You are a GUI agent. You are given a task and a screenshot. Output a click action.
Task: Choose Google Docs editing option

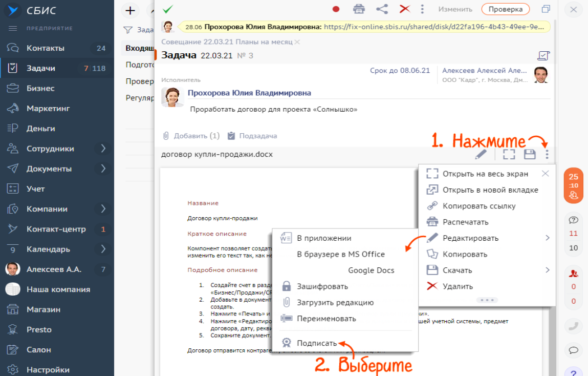pos(371,270)
